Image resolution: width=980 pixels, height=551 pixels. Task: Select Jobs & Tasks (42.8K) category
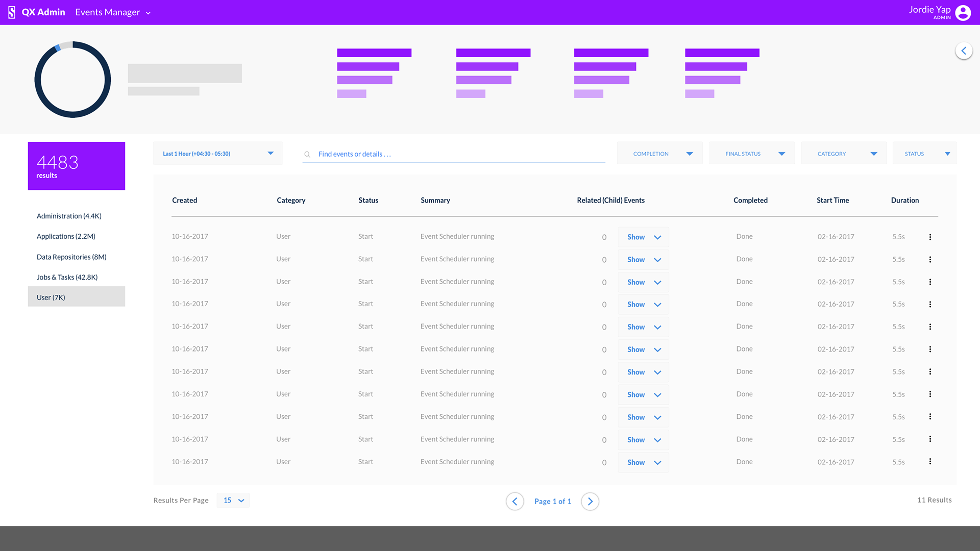tap(67, 278)
